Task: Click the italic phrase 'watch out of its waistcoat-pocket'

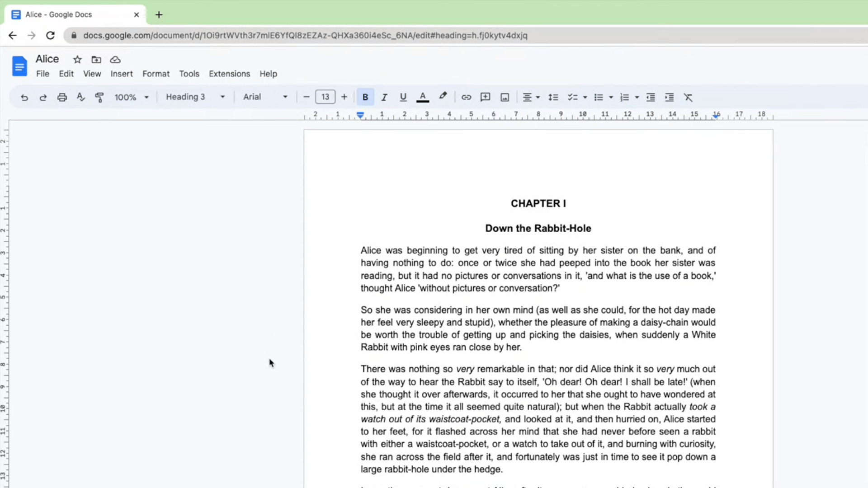Action: (430, 419)
